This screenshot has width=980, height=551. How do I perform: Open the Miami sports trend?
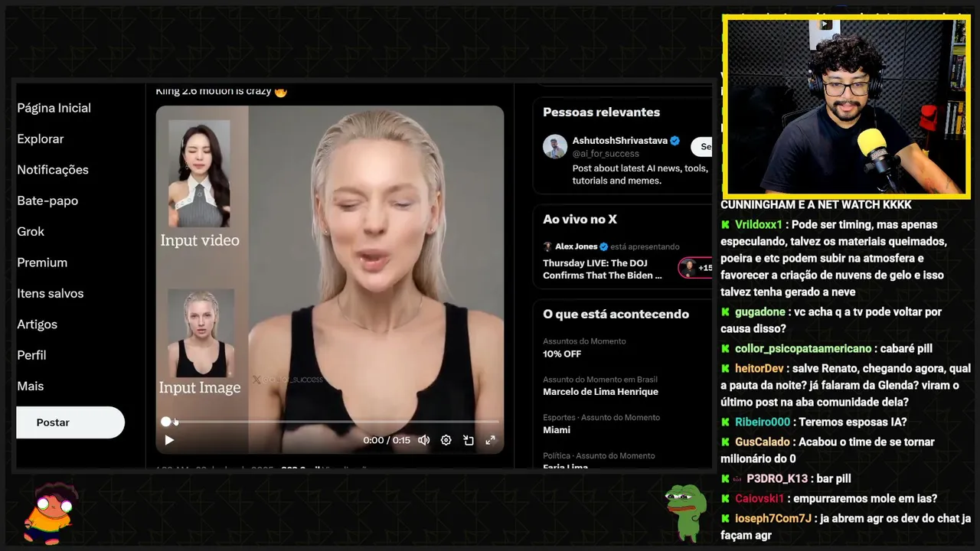point(557,430)
